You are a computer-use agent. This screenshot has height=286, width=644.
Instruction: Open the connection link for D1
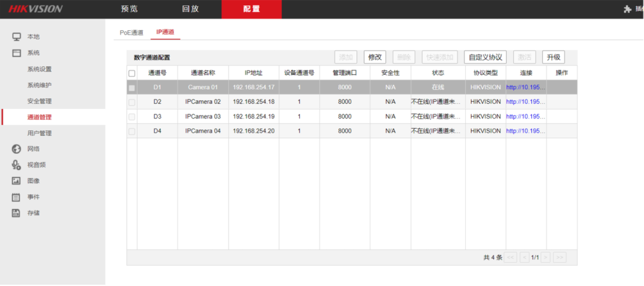tap(525, 87)
